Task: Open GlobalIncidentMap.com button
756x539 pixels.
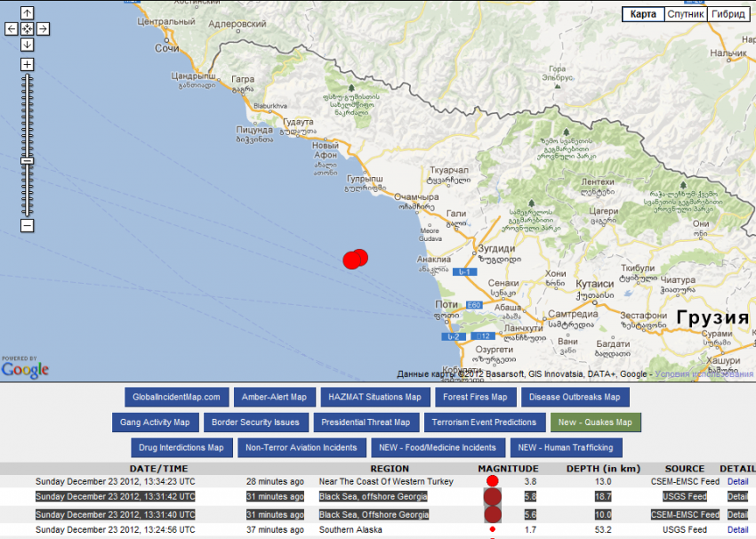Action: (x=177, y=397)
